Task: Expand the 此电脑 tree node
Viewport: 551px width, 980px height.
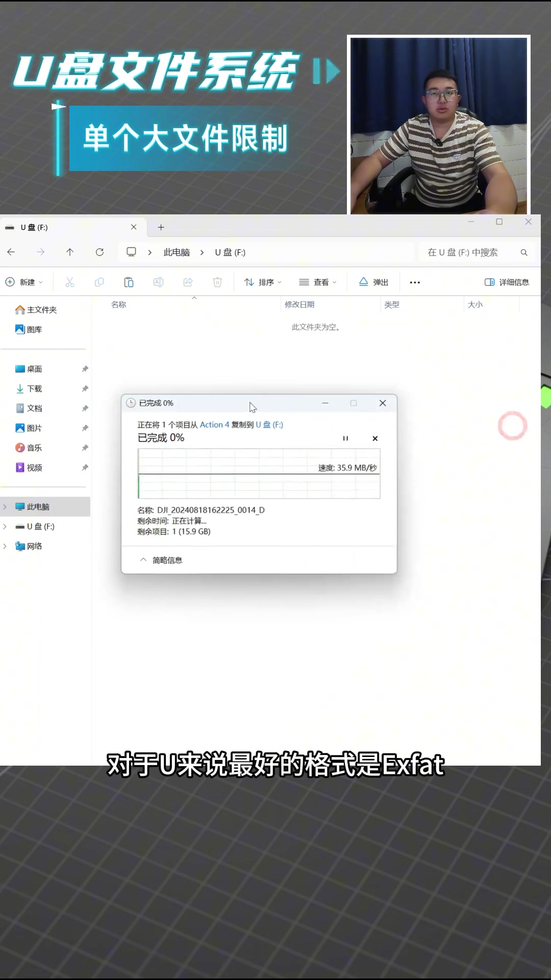Action: point(5,507)
